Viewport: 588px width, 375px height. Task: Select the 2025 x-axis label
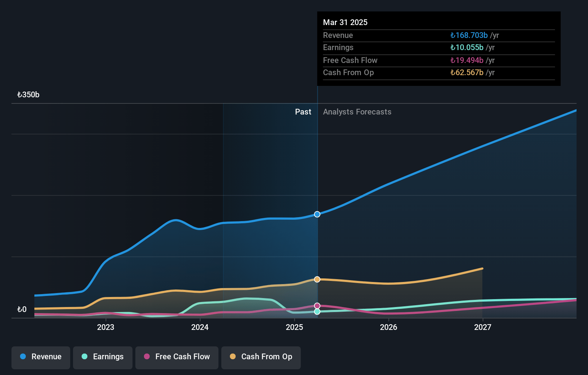click(294, 327)
